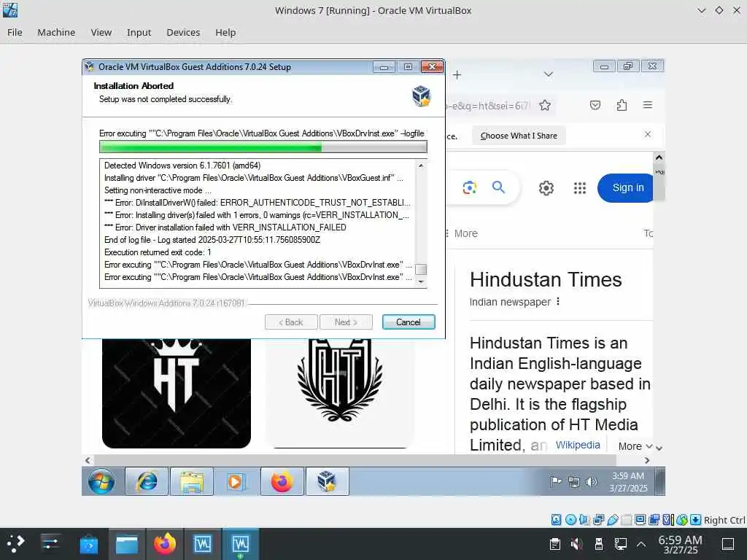Open Windows Explorer from guest taskbar
This screenshot has height=560, width=747.
[192, 481]
